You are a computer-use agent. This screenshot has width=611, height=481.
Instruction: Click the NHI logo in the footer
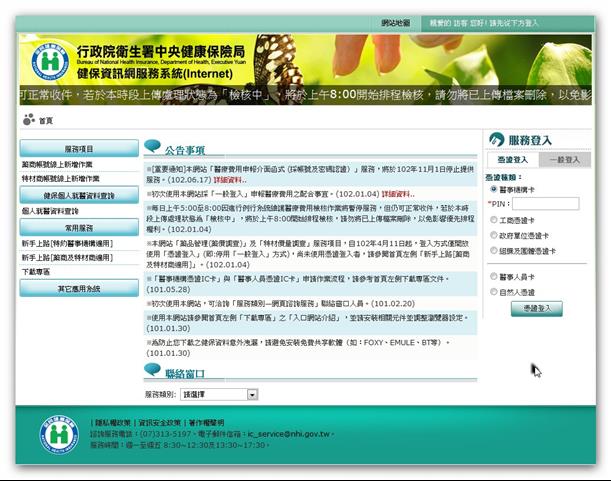pyautogui.click(x=59, y=434)
